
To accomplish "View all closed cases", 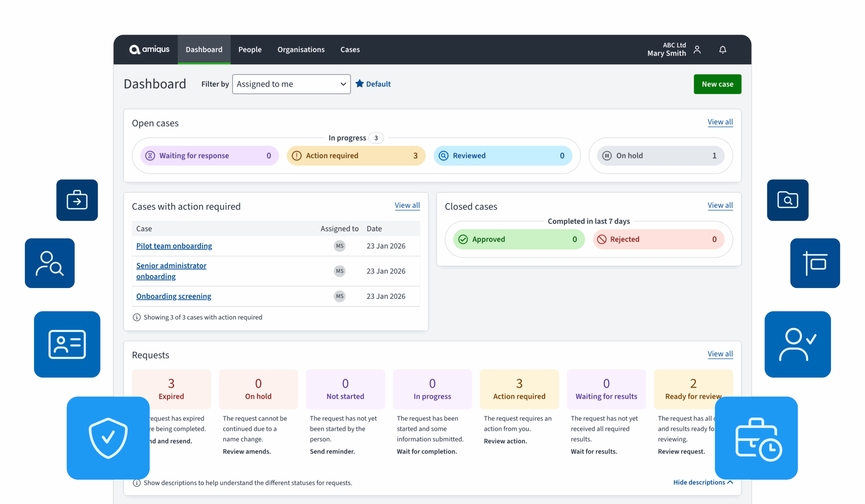I will (720, 205).
